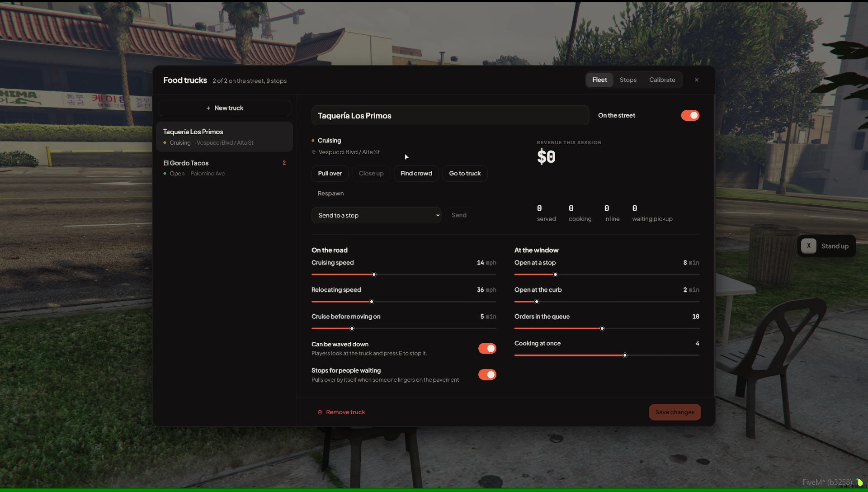Screen dimensions: 868x492
Task: Click the red 2 badge on El Gordo Tacos
Action: (x=284, y=163)
